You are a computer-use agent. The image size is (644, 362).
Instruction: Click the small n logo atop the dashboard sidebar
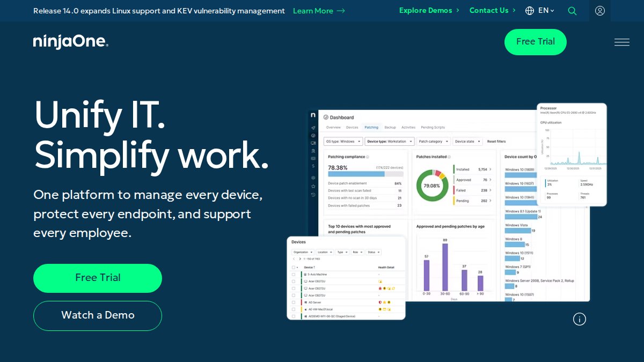[x=313, y=115]
